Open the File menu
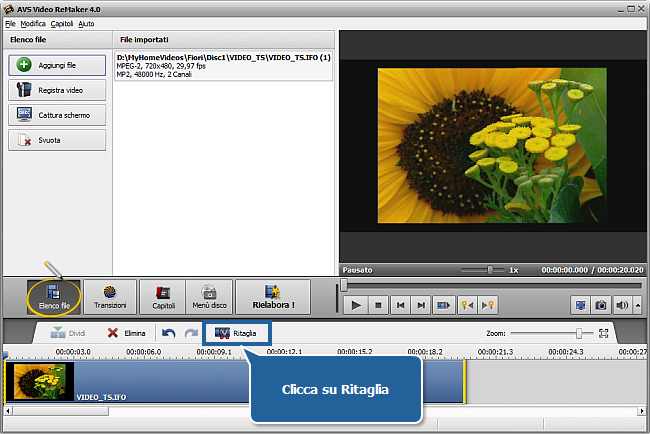Image resolution: width=650 pixels, height=434 pixels. [10, 22]
